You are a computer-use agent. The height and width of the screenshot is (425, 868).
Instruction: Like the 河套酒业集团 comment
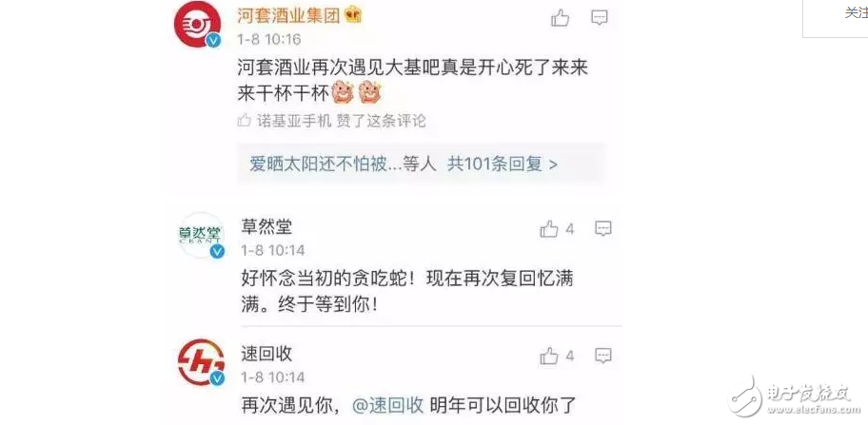561,19
